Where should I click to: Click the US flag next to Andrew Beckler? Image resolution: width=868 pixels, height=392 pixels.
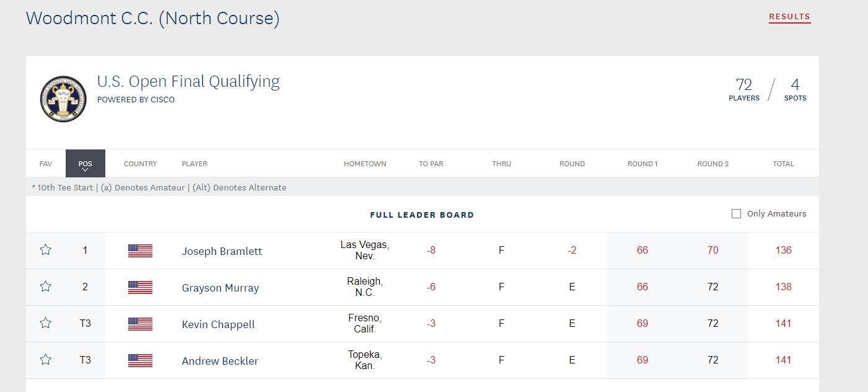[140, 360]
